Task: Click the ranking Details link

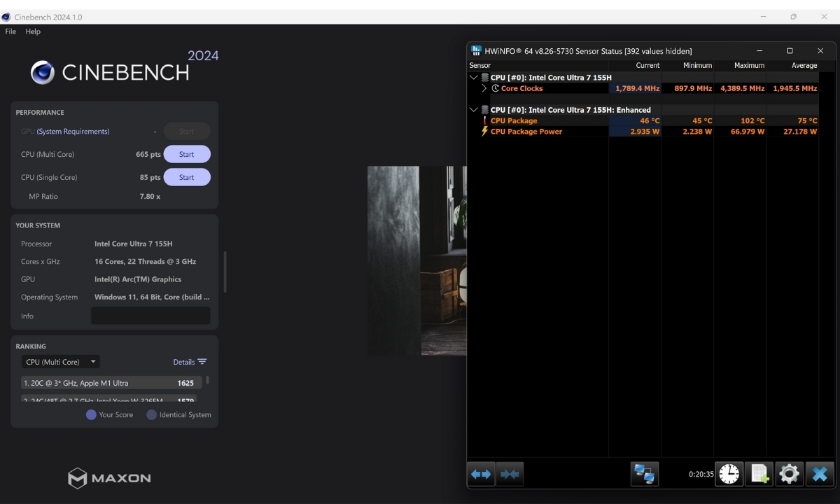Action: point(184,362)
